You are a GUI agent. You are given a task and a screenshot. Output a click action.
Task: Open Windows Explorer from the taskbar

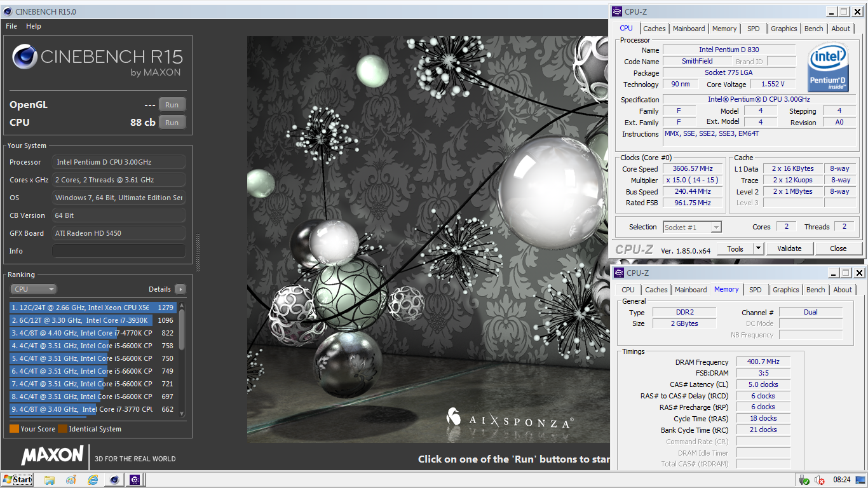point(50,480)
